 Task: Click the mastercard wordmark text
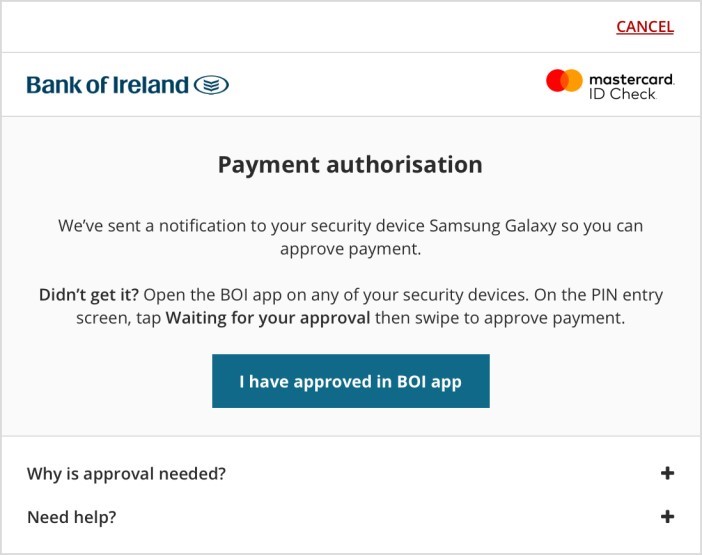631,78
